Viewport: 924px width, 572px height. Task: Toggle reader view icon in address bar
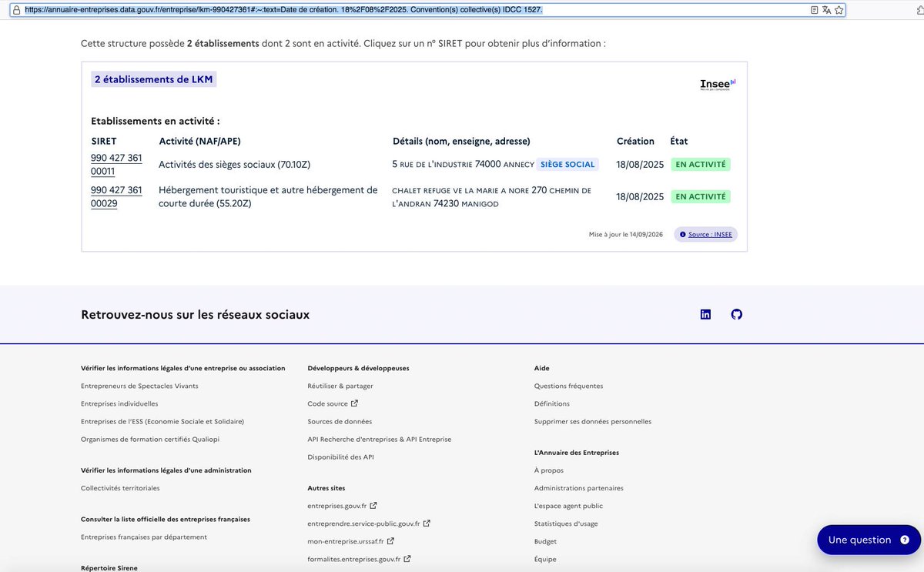click(x=814, y=10)
